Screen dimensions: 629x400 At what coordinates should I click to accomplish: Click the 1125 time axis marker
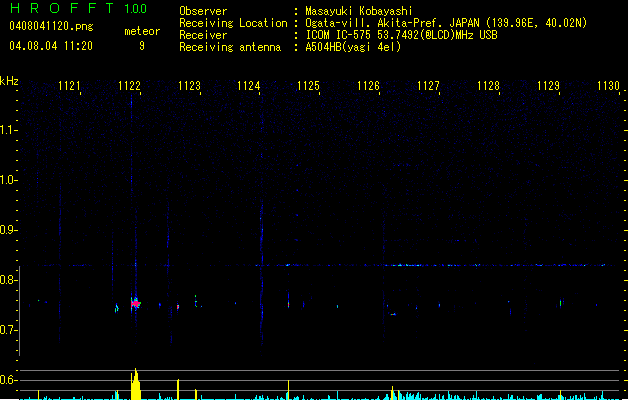pyautogui.click(x=308, y=85)
